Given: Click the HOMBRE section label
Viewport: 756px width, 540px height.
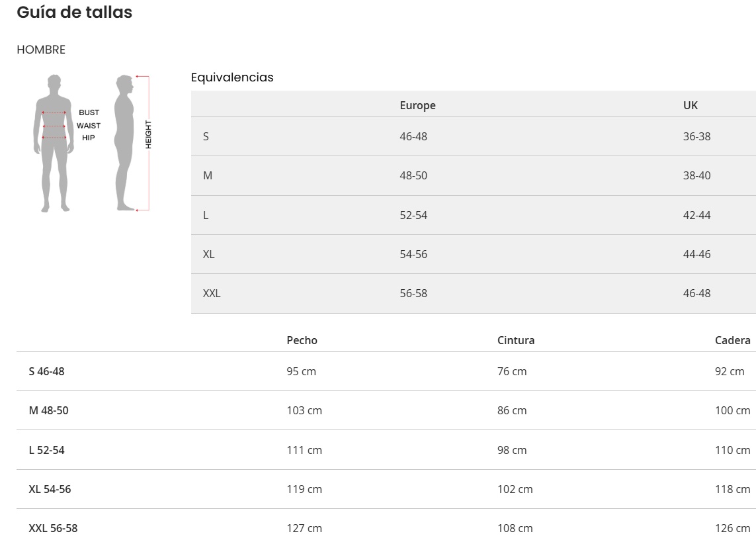Looking at the screenshot, I should (41, 50).
